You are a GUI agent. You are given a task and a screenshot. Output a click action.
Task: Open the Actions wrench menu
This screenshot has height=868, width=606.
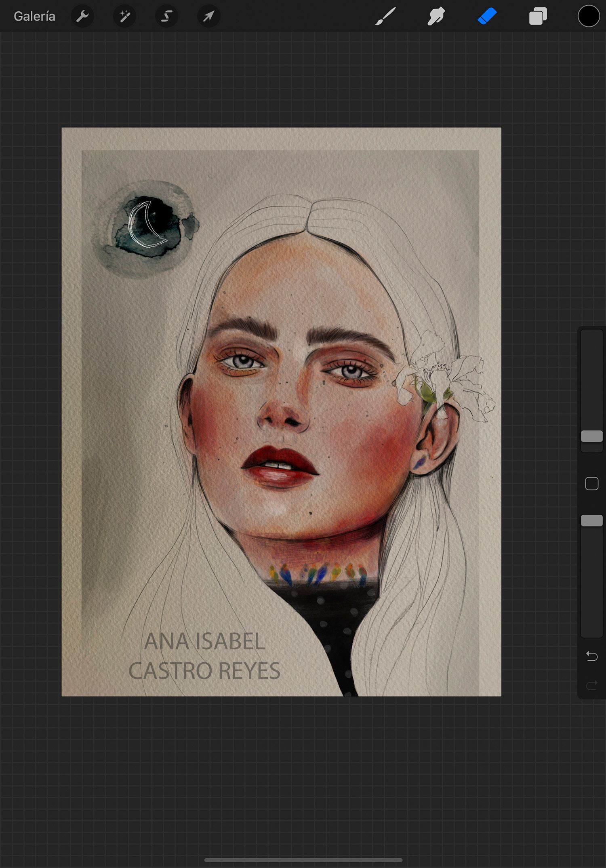coord(82,16)
